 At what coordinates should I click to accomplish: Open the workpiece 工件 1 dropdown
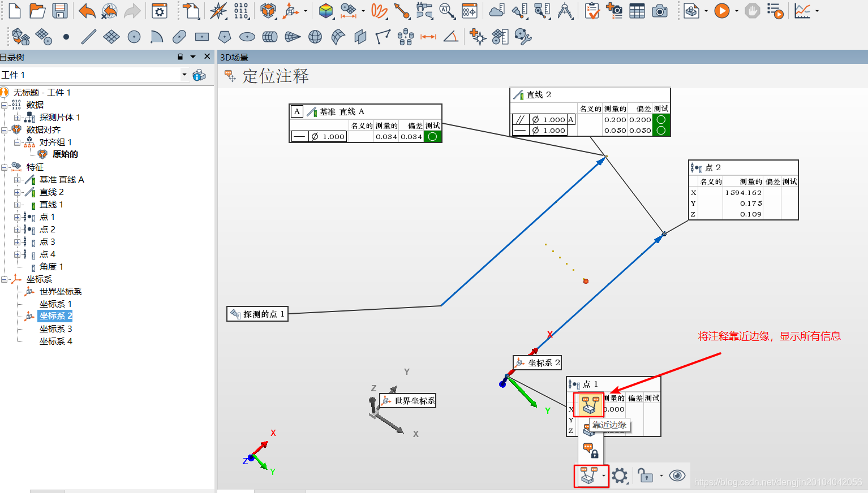pyautogui.click(x=184, y=75)
